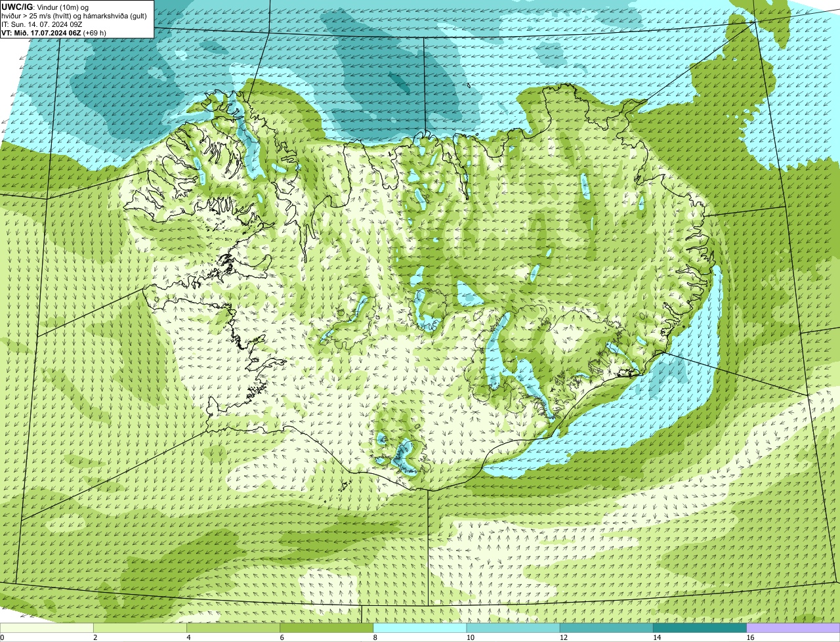Click the '14' scale label
This screenshot has width=840, height=642.
(x=657, y=637)
